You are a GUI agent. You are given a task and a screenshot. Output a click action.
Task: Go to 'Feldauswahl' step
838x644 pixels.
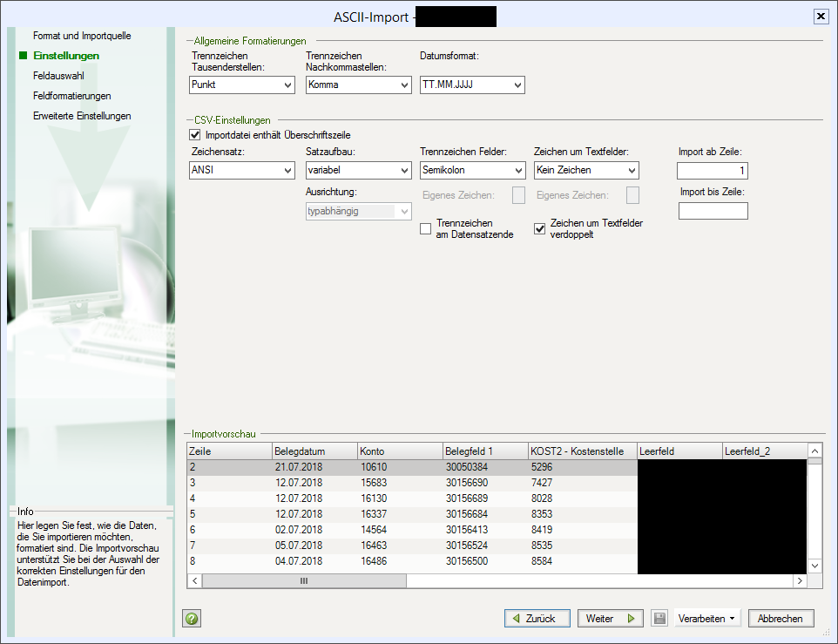click(x=58, y=76)
